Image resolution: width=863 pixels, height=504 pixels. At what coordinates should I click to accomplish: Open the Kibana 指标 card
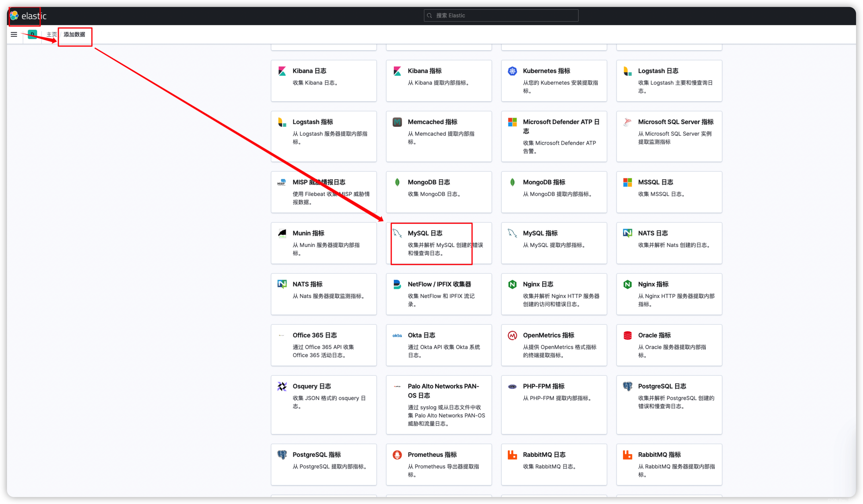(438, 81)
